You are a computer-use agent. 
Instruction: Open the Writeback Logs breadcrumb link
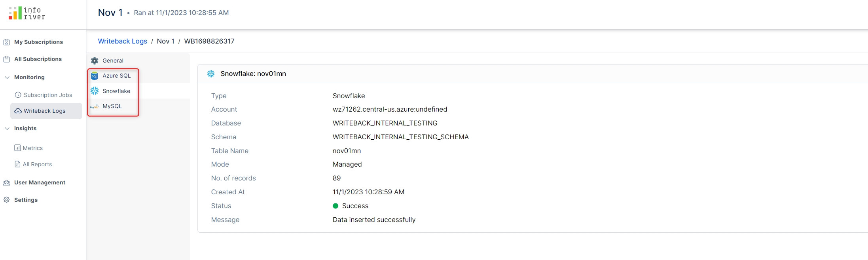[x=122, y=41]
